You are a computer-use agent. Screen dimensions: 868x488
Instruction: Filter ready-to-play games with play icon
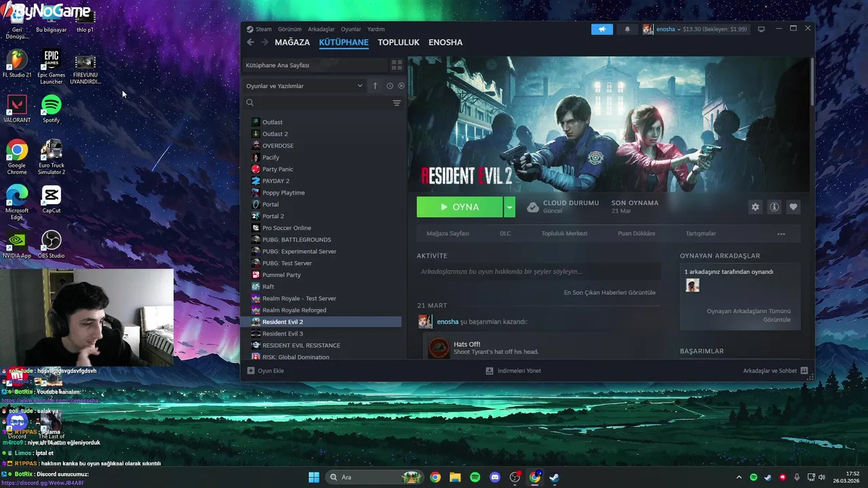click(x=401, y=86)
